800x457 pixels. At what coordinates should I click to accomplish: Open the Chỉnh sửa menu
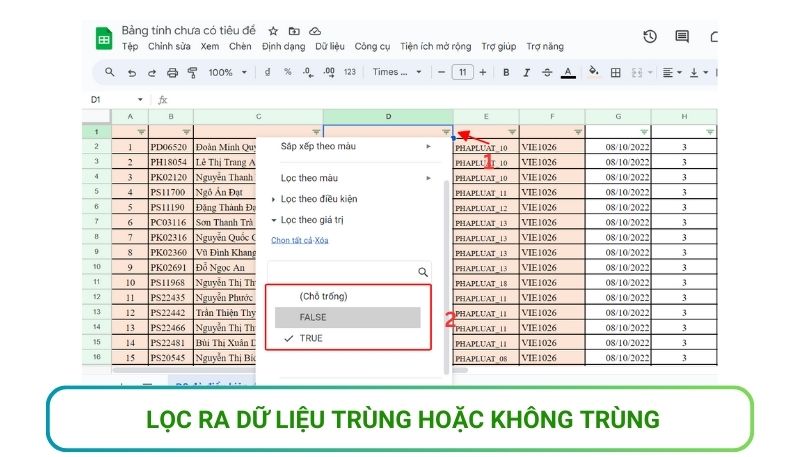pyautogui.click(x=169, y=46)
